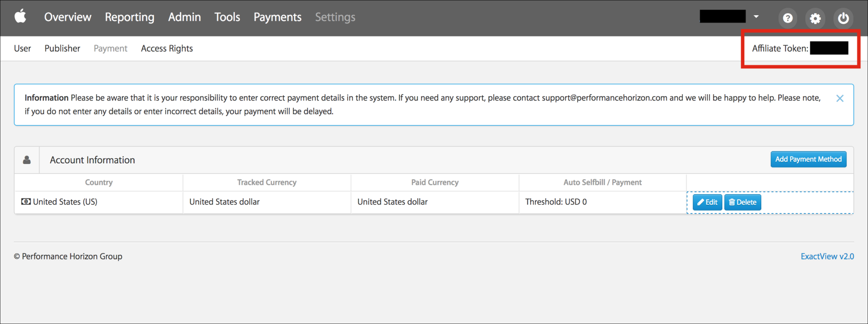868x324 pixels.
Task: Open the help question mark icon
Action: 787,18
